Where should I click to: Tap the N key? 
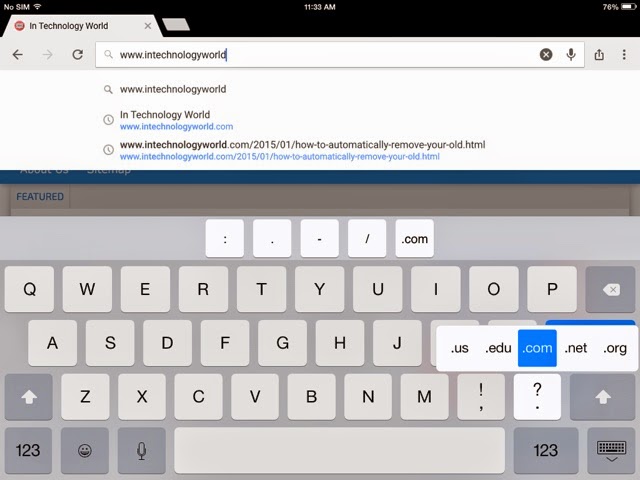pos(368,397)
